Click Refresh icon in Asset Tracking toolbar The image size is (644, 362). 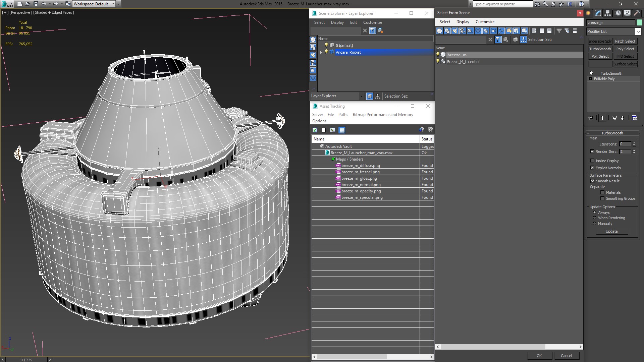tap(315, 130)
